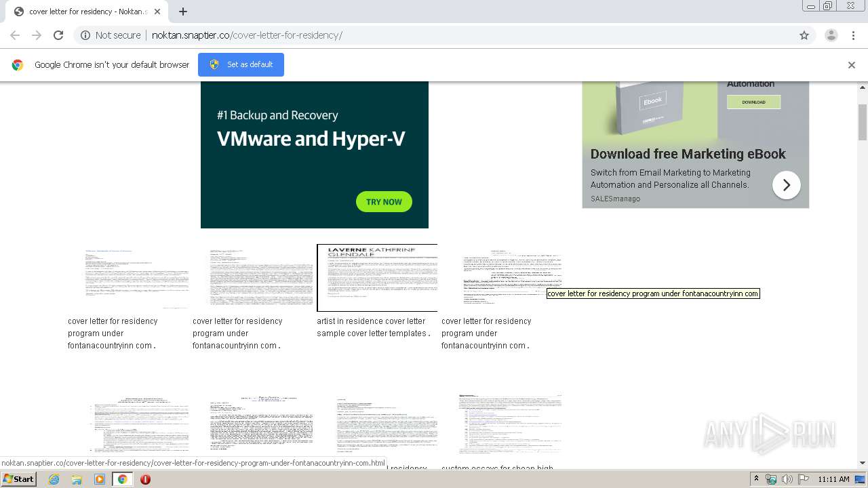The height and width of the screenshot is (488, 868).
Task: Click page scrollbar thumb
Action: pos(863,122)
